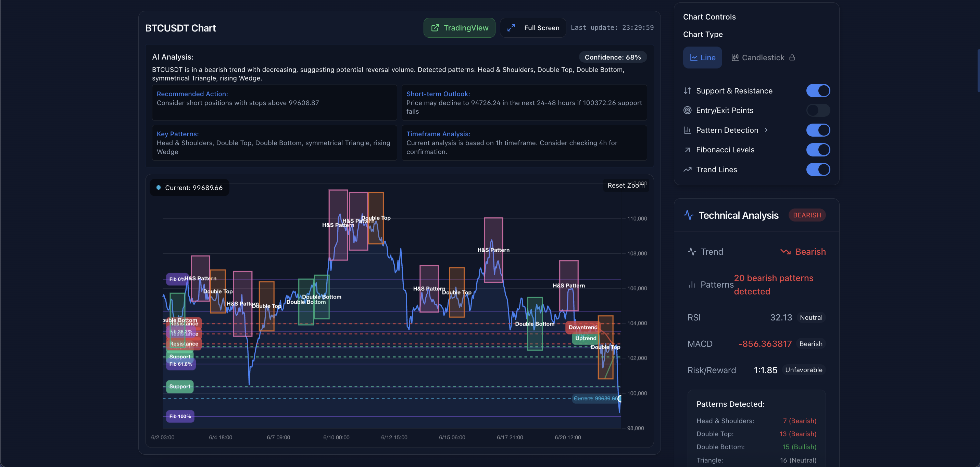Click the Candlestick chart type icon
Image resolution: width=980 pixels, height=467 pixels.
735,58
